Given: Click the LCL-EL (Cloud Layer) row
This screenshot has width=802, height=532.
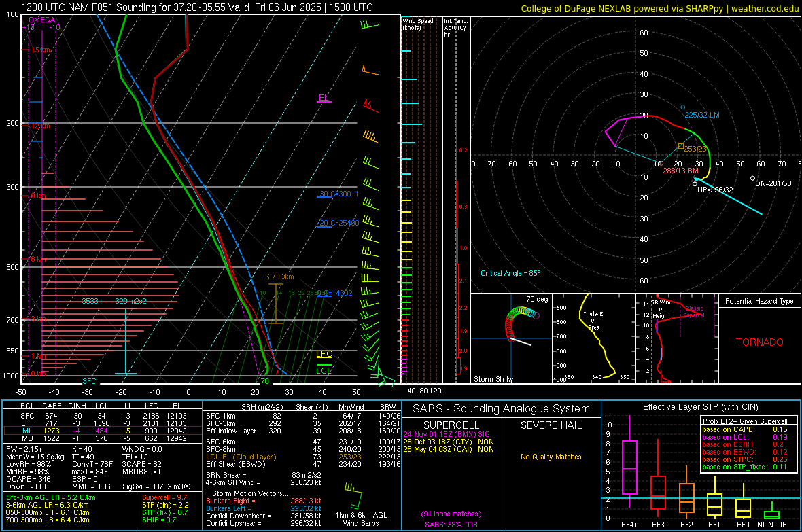Looking at the screenshot, I should point(303,457).
